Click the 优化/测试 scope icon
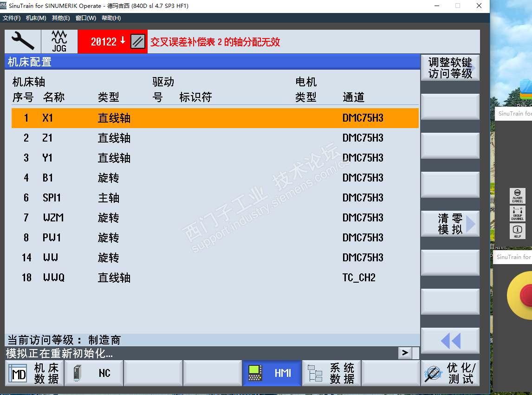 (433, 373)
